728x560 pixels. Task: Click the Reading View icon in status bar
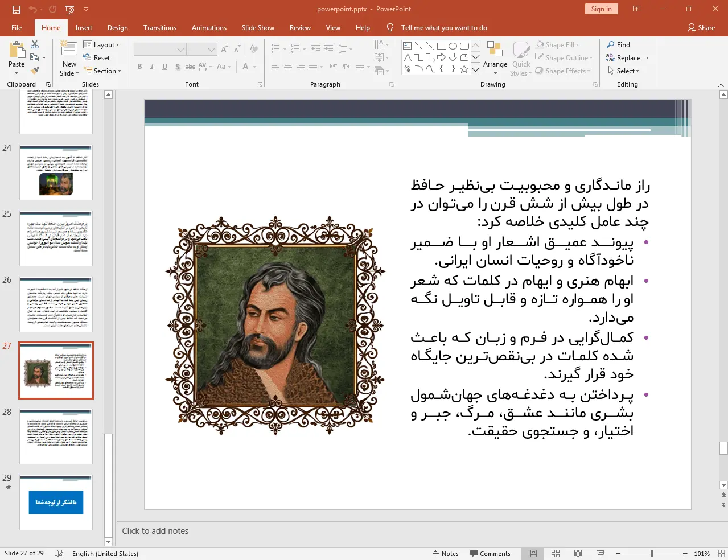pyautogui.click(x=578, y=554)
